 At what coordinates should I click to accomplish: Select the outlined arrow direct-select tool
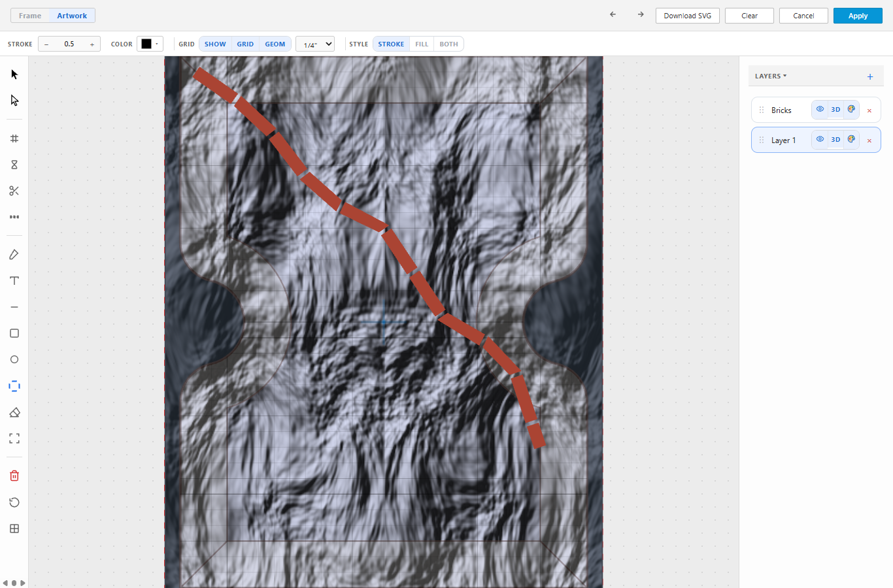point(14,101)
